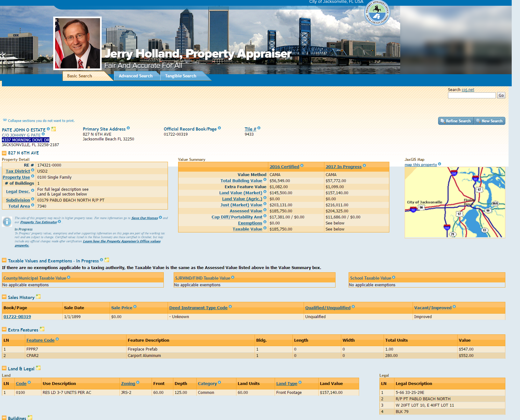Click info icon next to Total Building Value

coord(265,180)
